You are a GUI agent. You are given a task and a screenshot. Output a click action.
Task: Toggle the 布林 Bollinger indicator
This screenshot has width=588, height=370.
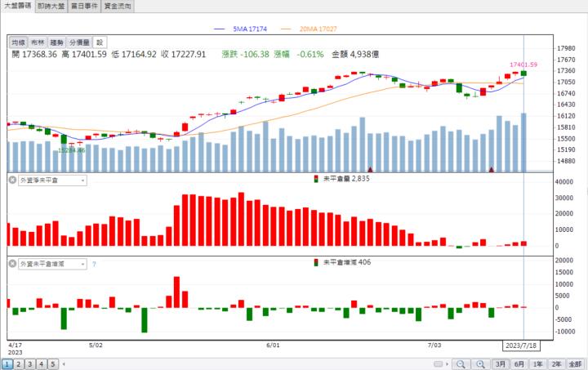(38, 42)
